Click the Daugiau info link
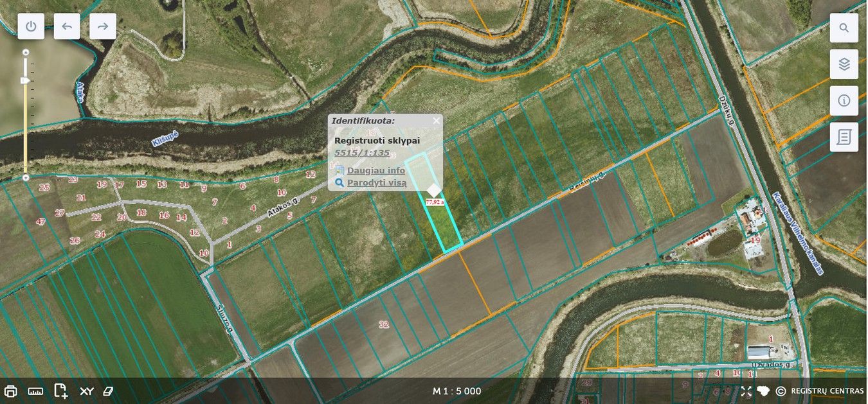The height and width of the screenshot is (404, 868). point(375,170)
